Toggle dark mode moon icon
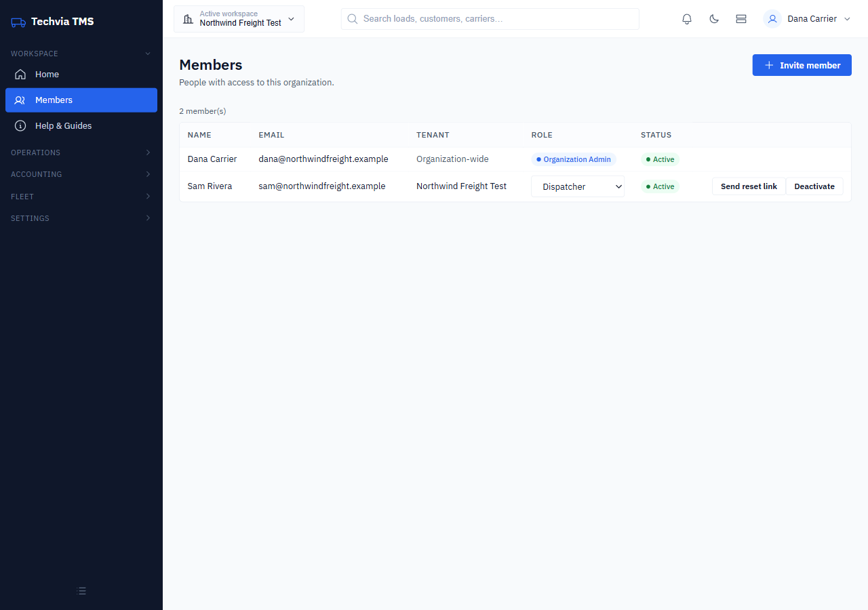The height and width of the screenshot is (610, 868). tap(714, 19)
